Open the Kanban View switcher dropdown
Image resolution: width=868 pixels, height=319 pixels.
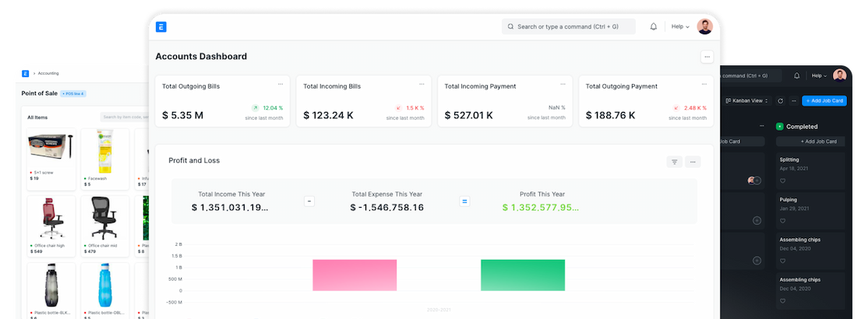point(748,100)
